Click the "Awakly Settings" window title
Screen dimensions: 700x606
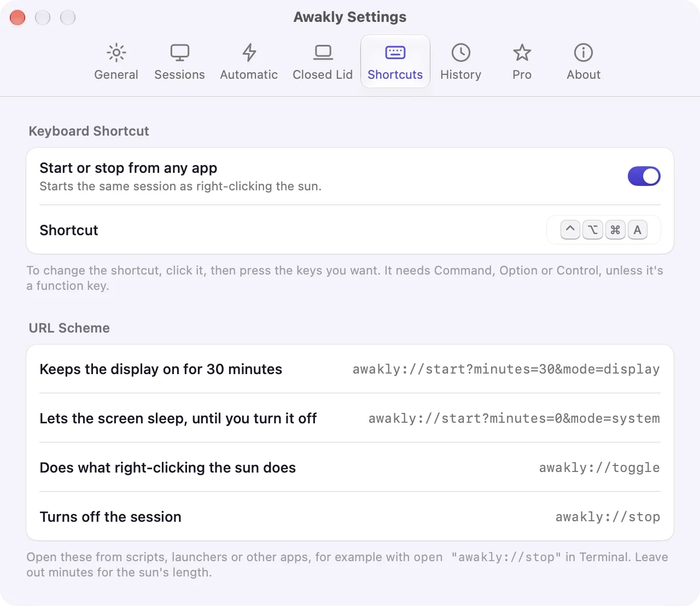pyautogui.click(x=350, y=17)
